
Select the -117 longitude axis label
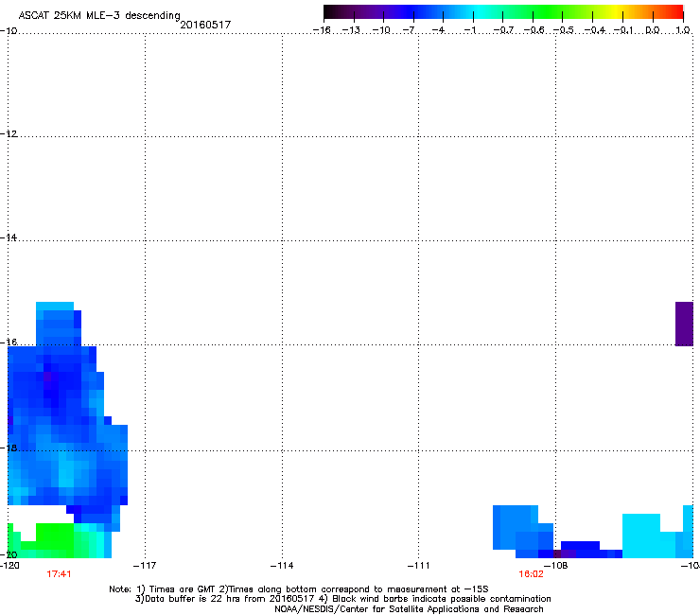[145, 566]
